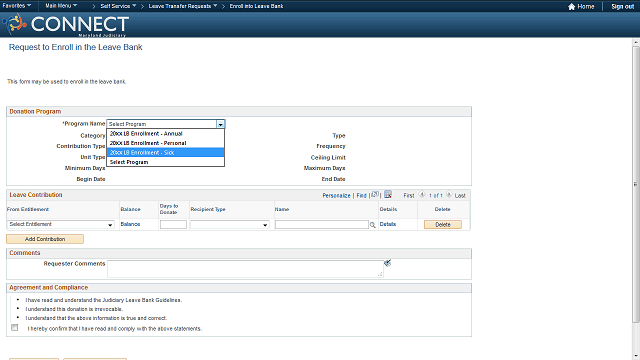Click Add Contribution button
The width and height of the screenshot is (640, 360).
(x=45, y=239)
